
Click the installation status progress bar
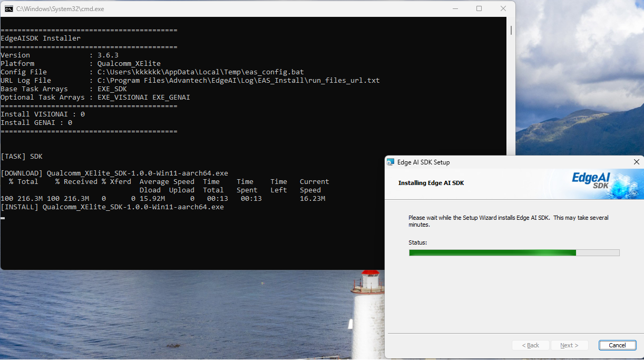(514, 252)
